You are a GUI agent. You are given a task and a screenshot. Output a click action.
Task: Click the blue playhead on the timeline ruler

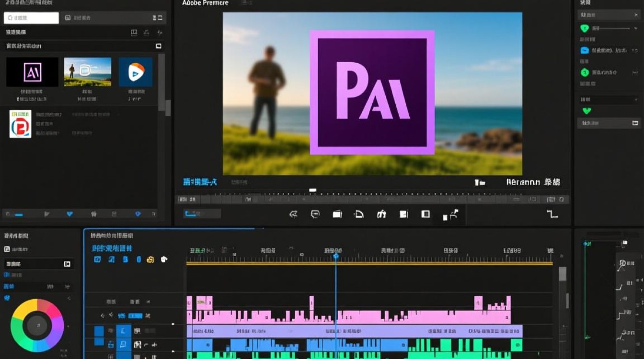coord(336,257)
